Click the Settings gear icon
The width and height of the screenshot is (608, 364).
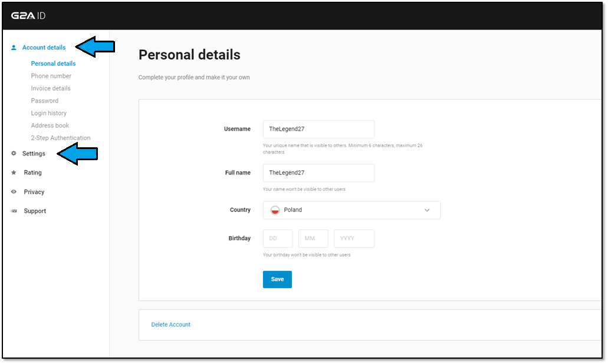tap(14, 154)
